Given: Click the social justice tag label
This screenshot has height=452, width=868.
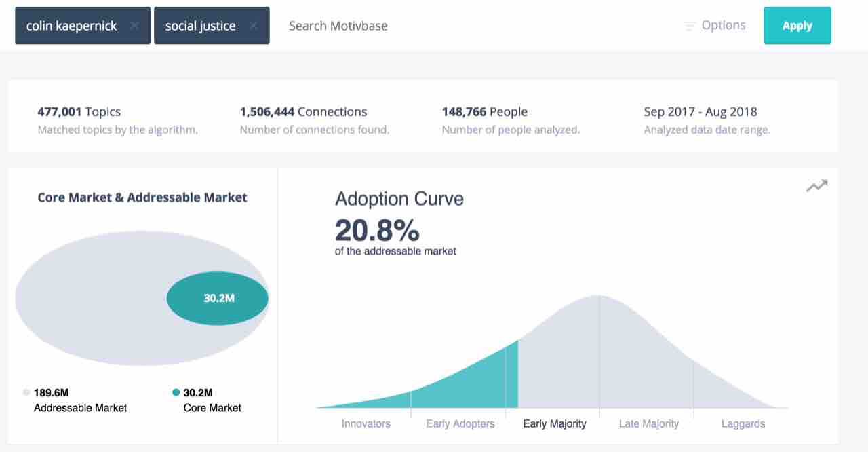Looking at the screenshot, I should [x=200, y=26].
